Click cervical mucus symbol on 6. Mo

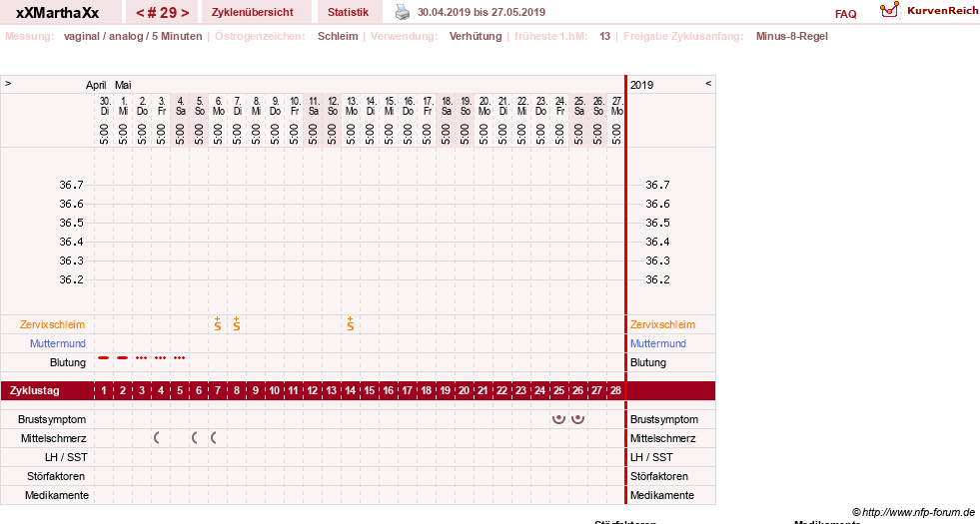click(218, 323)
